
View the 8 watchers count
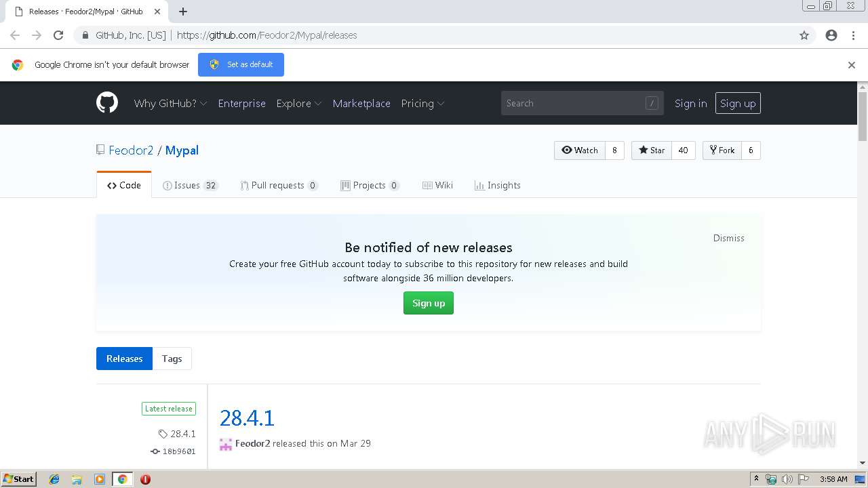click(x=614, y=150)
